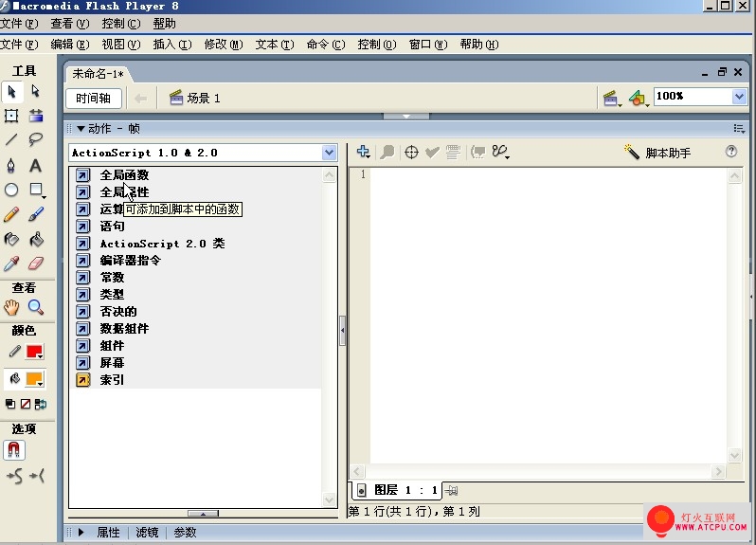Open the edit symbols dropdown icon
The height and width of the screenshot is (545, 756).
coord(639,99)
